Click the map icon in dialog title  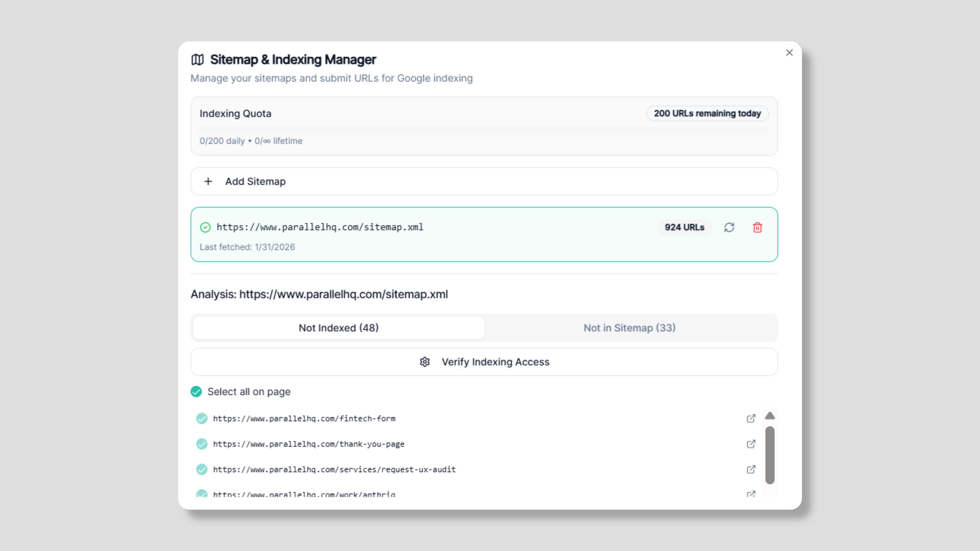click(x=198, y=60)
